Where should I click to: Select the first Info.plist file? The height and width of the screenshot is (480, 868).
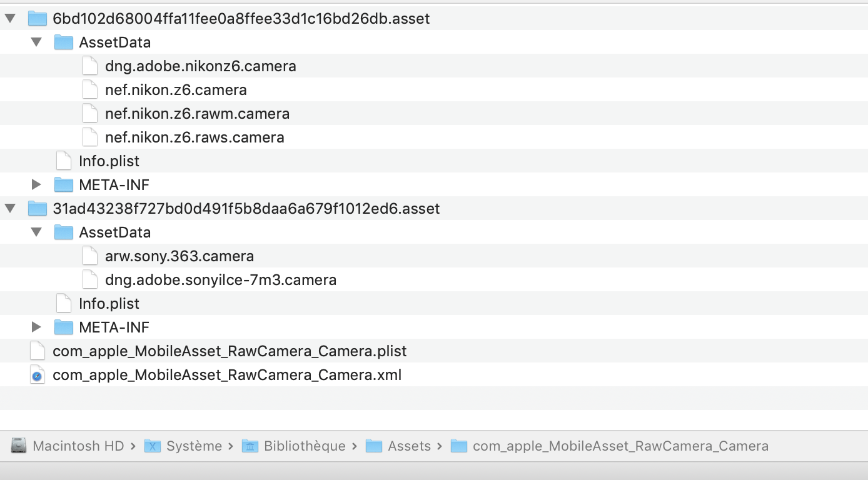pos(109,161)
